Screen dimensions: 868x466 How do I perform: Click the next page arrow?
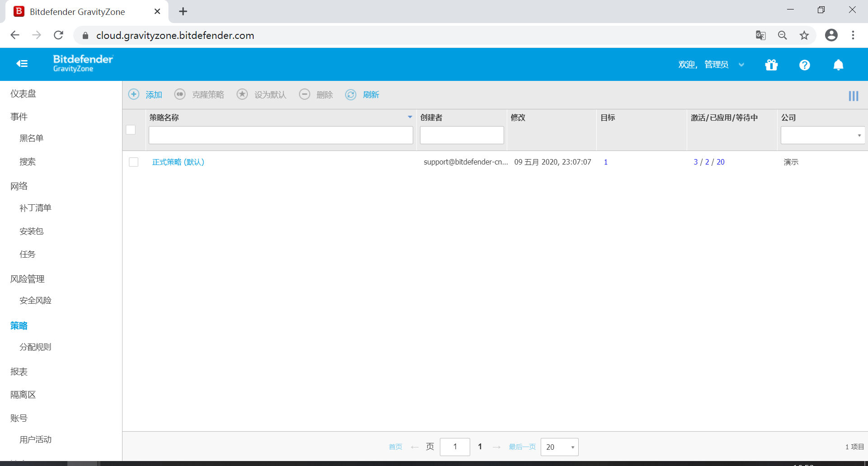coord(496,447)
